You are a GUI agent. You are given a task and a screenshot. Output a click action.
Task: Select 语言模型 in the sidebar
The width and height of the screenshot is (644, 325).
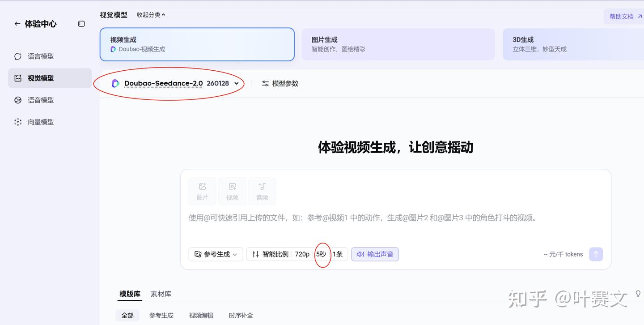(41, 56)
